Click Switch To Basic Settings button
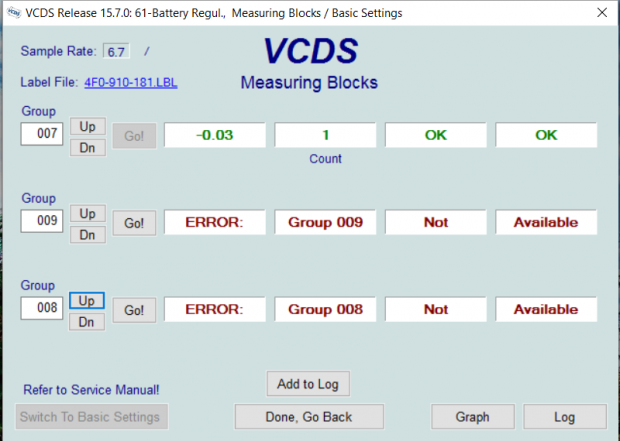Viewport: 620px width, 441px height. click(x=92, y=416)
